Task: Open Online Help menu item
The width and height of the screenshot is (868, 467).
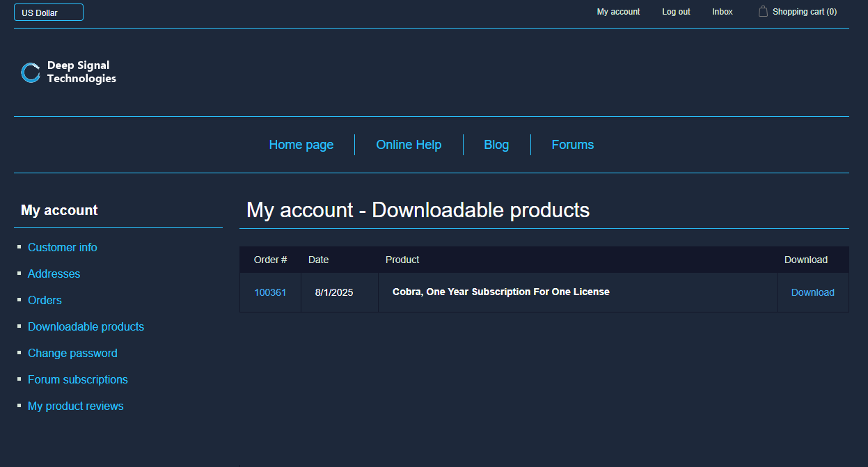Action: [409, 145]
